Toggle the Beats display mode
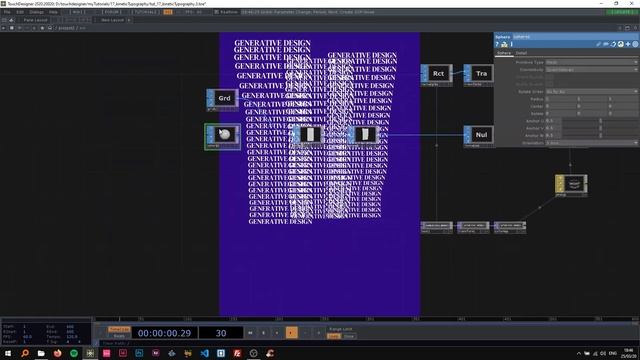Screen dimensions: 640x360 click(x=119, y=336)
